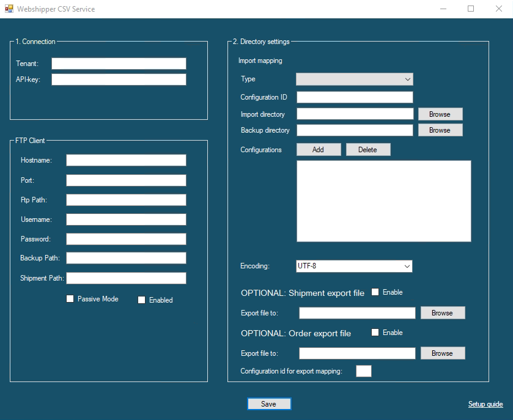Click the Configuration ID input field
513x420 pixels.
pos(355,97)
